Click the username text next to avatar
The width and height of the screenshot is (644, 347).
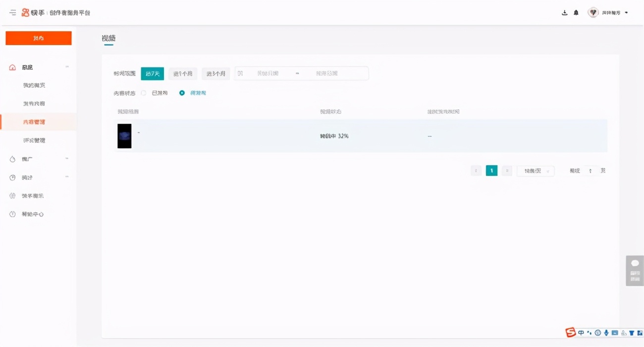611,13
